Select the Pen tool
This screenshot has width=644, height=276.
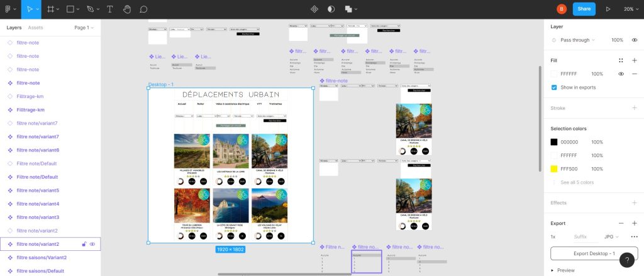91,9
